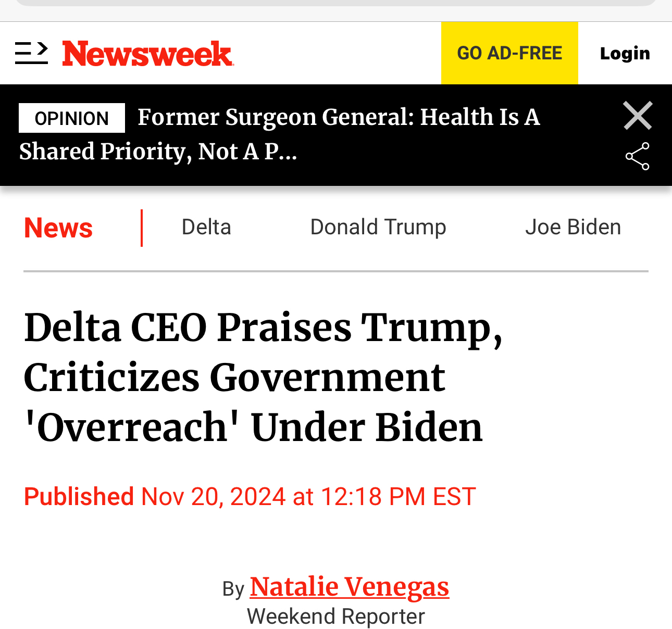
Task: Go to the News section
Action: click(58, 228)
